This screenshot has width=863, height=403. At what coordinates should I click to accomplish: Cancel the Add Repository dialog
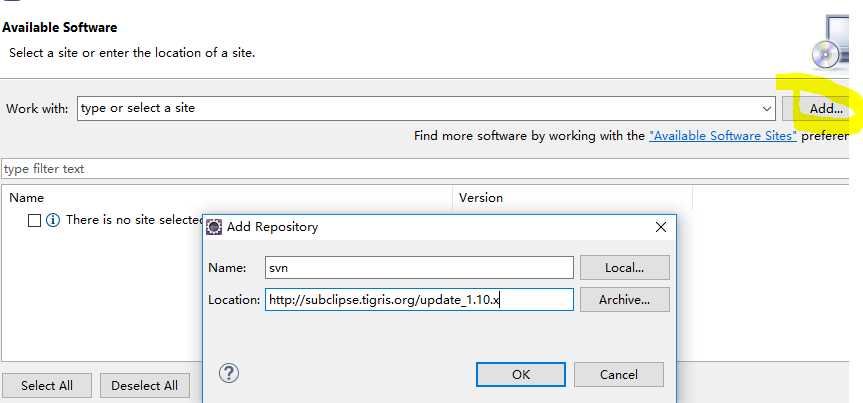tap(618, 375)
